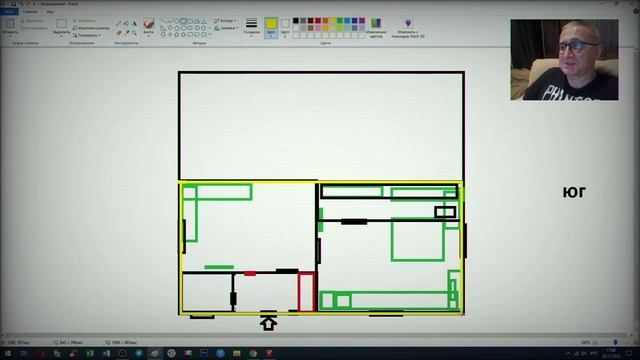Open Edit with Paint 3D
Image resolution: width=640 pixels, height=360 pixels.
pyautogui.click(x=408, y=28)
